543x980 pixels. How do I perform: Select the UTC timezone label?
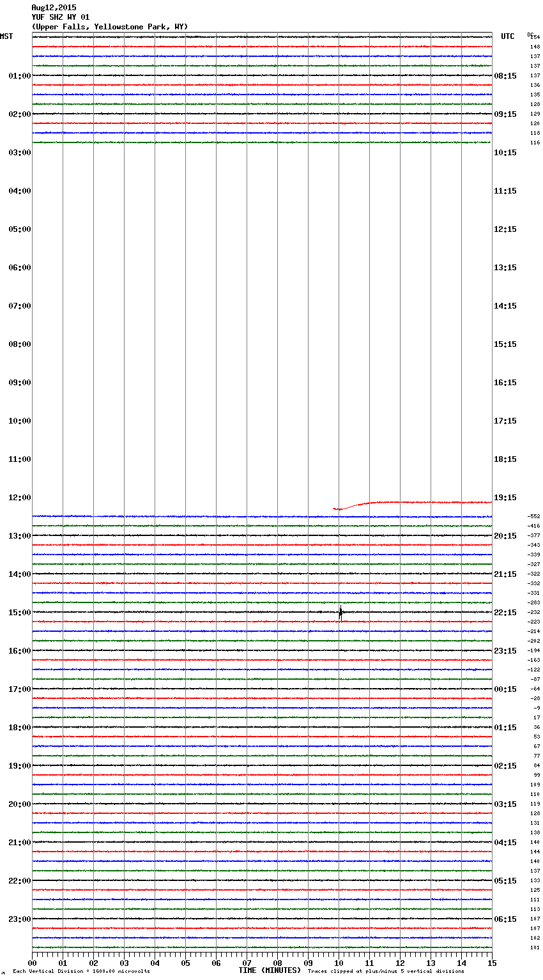click(507, 36)
